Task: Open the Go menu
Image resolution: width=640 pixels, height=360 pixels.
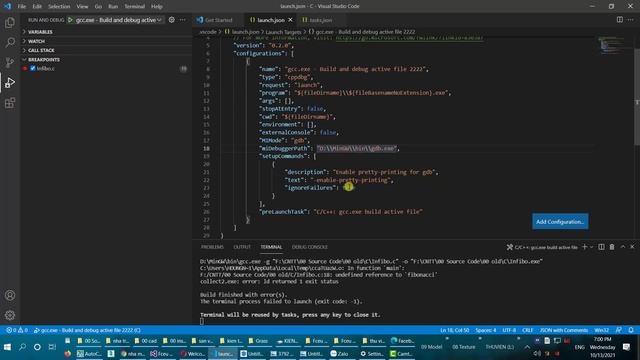Action: (x=98, y=7)
